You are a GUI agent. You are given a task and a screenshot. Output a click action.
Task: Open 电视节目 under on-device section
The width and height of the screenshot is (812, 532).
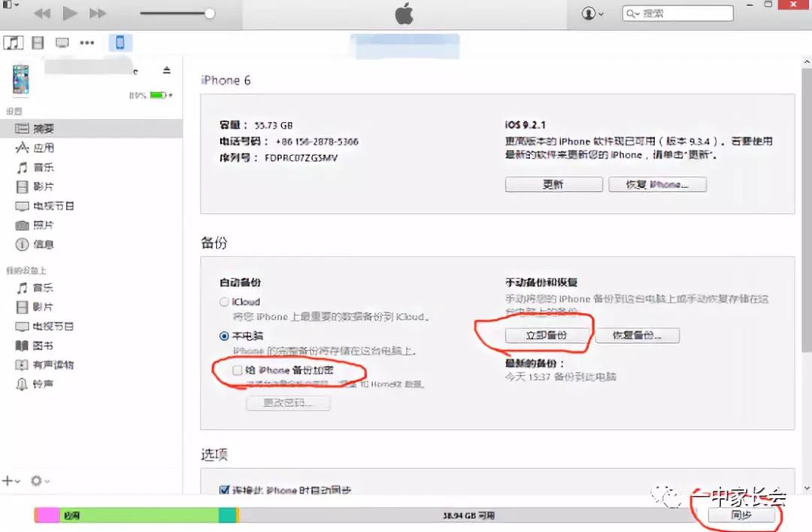click(45, 327)
